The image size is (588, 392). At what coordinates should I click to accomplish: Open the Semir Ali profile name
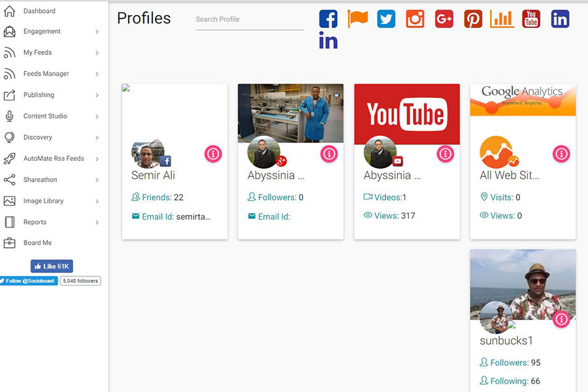point(153,175)
